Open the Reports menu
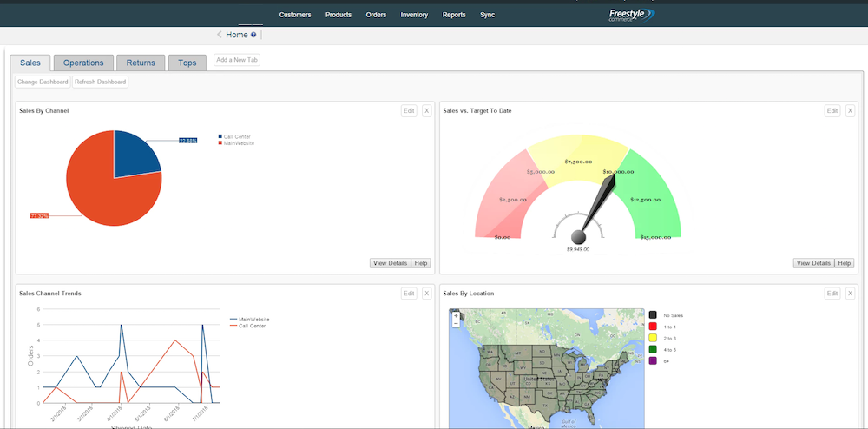The image size is (868, 429). [454, 15]
